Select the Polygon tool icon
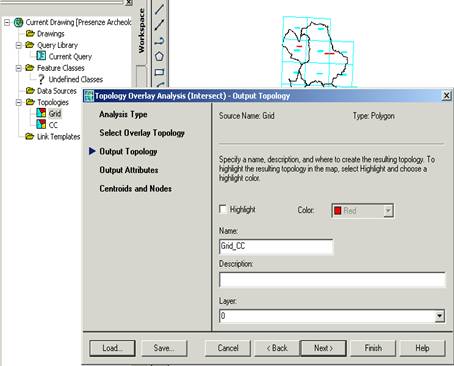 [x=159, y=56]
